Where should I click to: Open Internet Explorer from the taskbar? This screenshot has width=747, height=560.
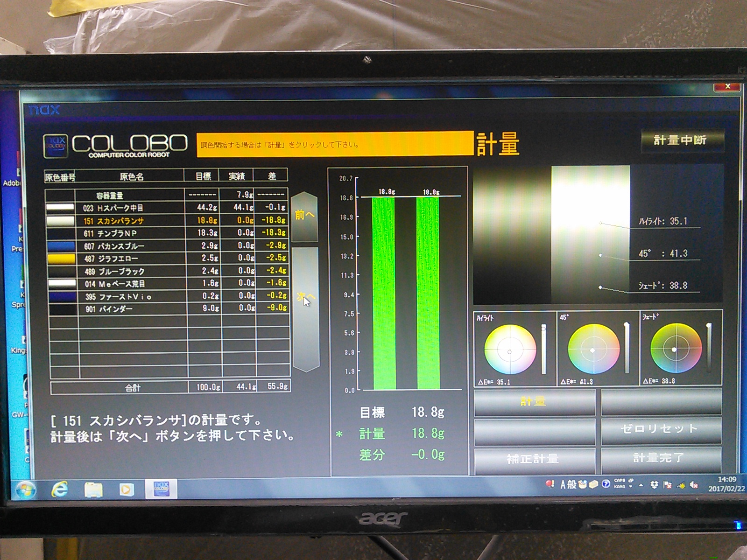pyautogui.click(x=60, y=489)
